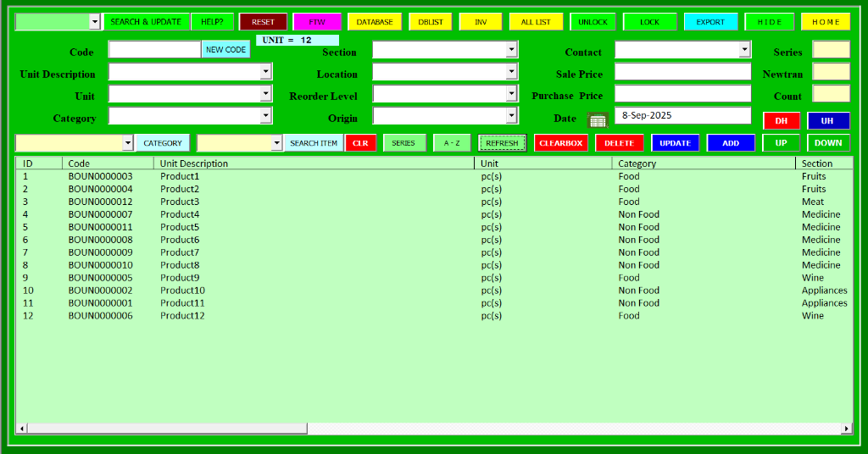Click the red CLEARBOX button
Viewport: 868px width, 454px height.
pos(561,142)
